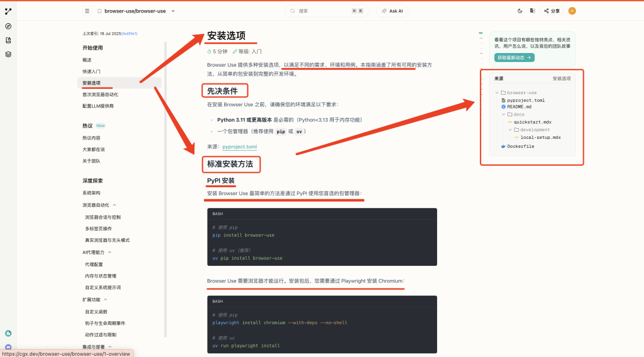The image size is (644, 357).
Task: Click the pyproject.toml file icon
Action: pos(503,100)
